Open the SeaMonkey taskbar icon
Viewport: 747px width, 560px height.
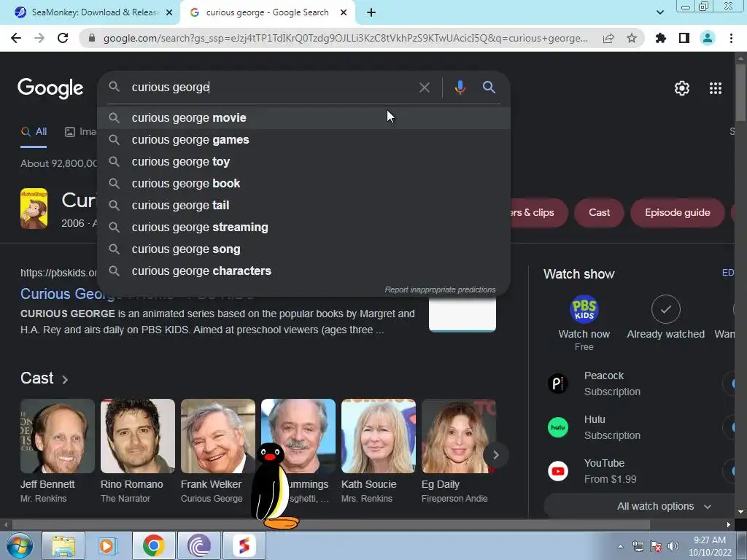[198, 545]
